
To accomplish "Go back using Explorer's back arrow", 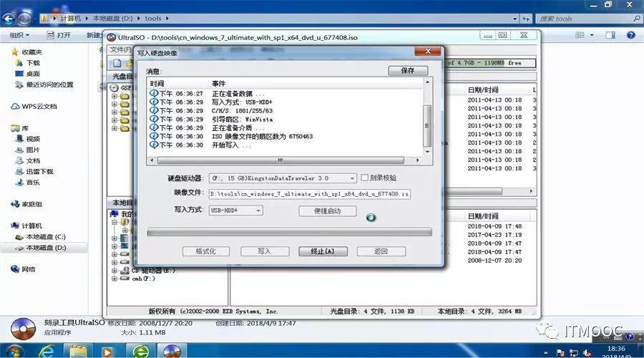I will (9, 19).
